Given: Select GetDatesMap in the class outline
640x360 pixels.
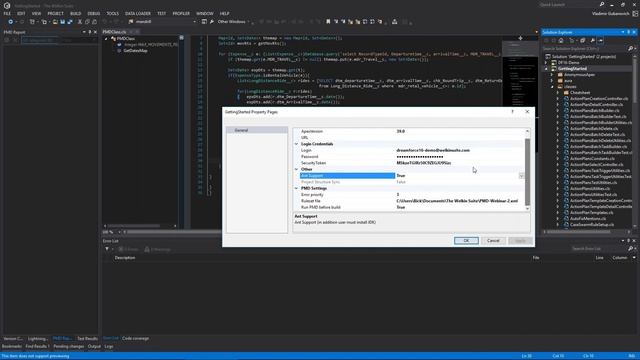Looking at the screenshot, I should (135, 51).
